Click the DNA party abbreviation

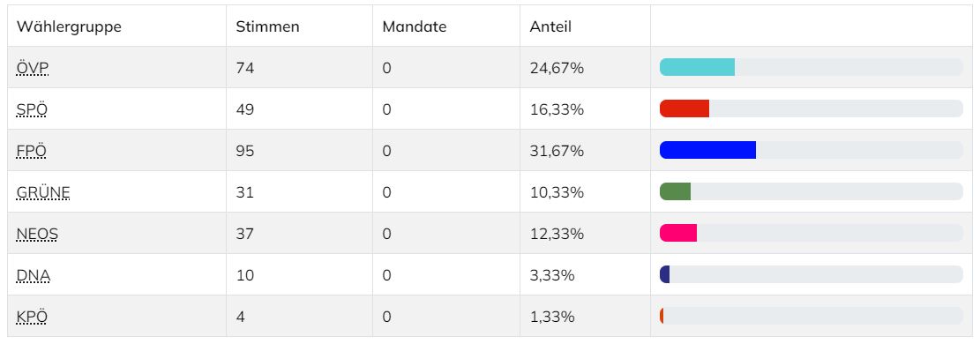pyautogui.click(x=34, y=275)
